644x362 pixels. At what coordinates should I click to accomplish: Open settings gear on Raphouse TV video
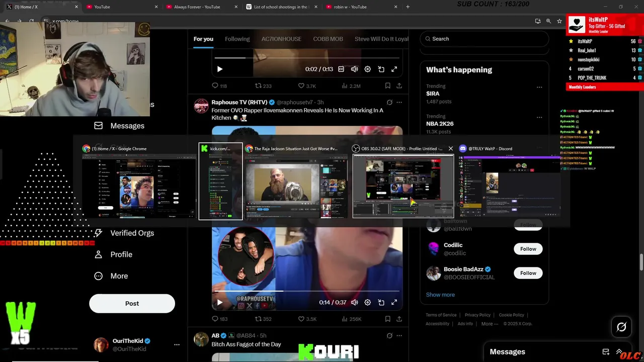tap(367, 302)
